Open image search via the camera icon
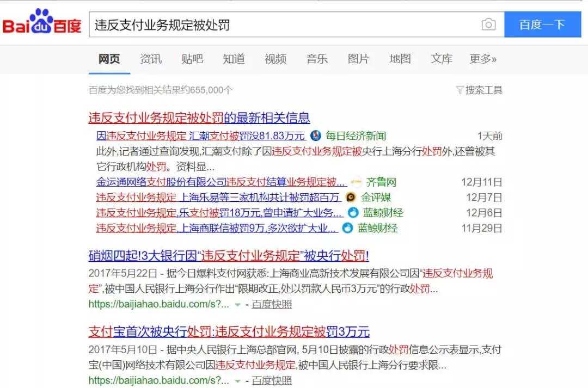 tap(489, 23)
